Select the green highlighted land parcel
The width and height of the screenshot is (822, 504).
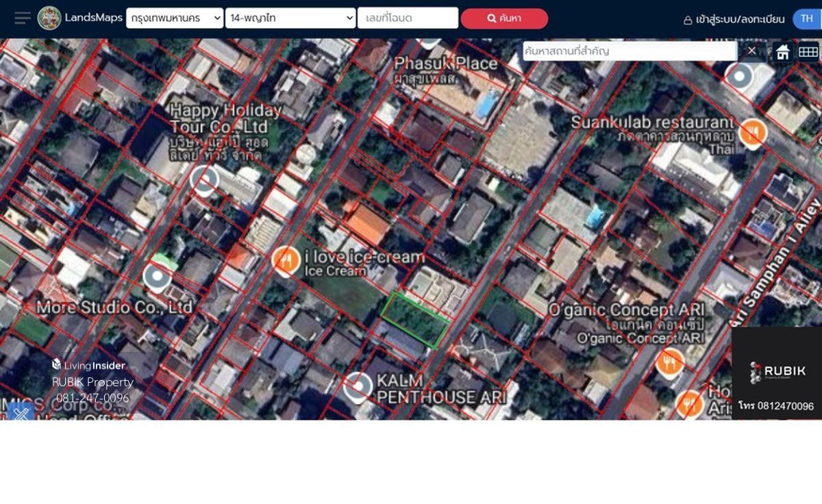coord(416,320)
